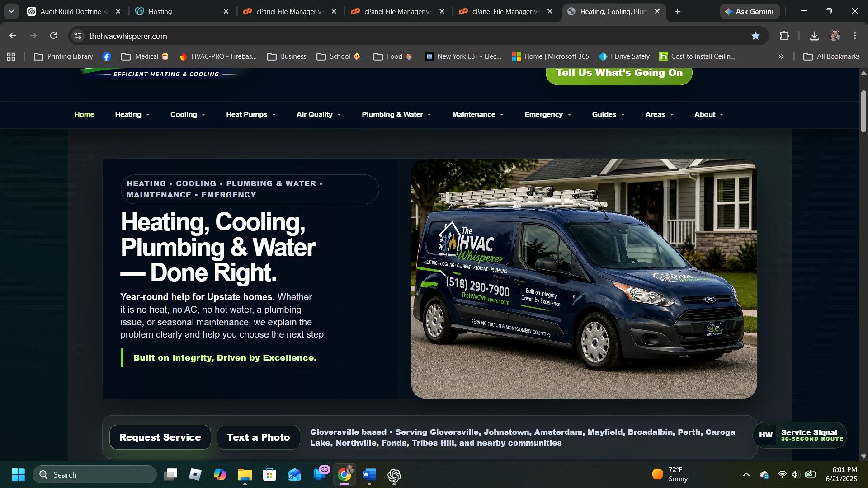868x488 pixels.
Task: Open the Chrome profile avatar
Action: tap(835, 36)
